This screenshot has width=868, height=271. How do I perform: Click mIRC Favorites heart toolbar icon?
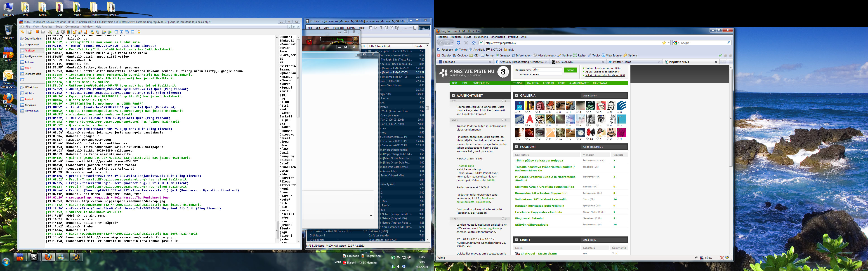point(37,32)
